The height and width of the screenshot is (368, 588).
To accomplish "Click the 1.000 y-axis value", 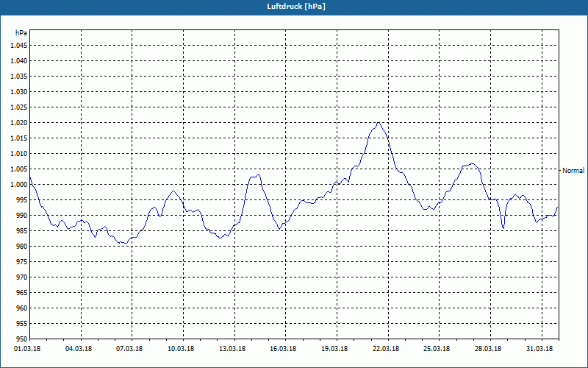I will [19, 185].
